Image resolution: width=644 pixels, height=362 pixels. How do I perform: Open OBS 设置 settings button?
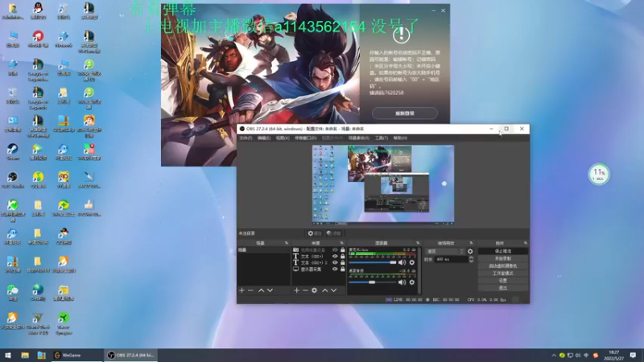click(x=502, y=281)
